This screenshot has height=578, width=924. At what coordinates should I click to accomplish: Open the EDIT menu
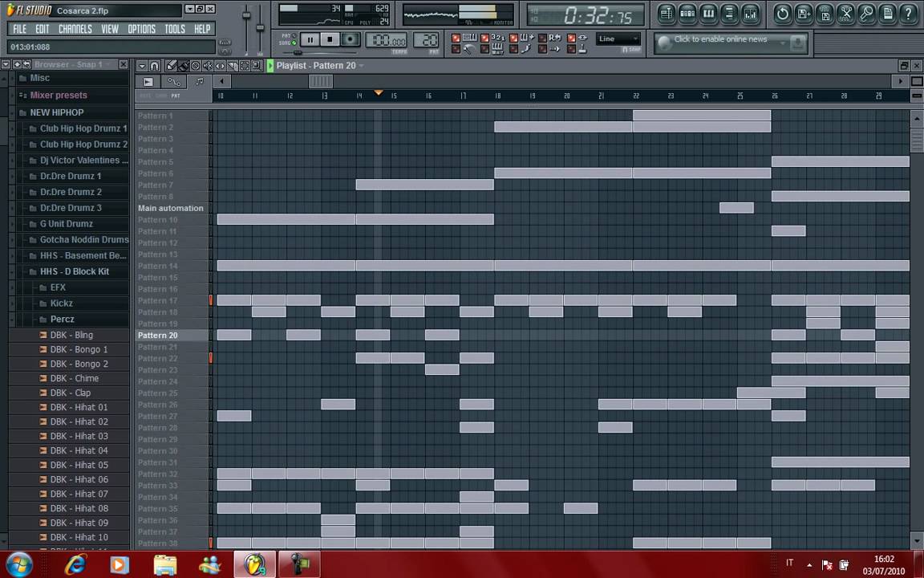pyautogui.click(x=42, y=29)
